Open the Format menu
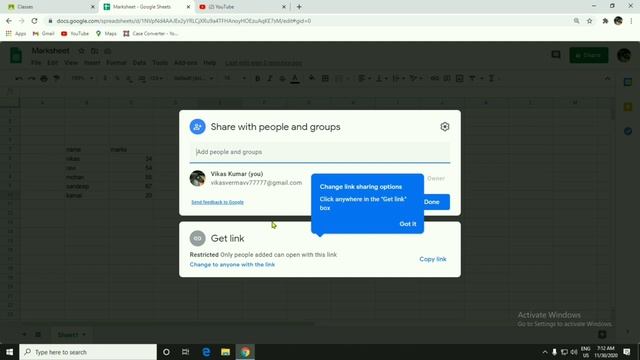 pyautogui.click(x=116, y=63)
